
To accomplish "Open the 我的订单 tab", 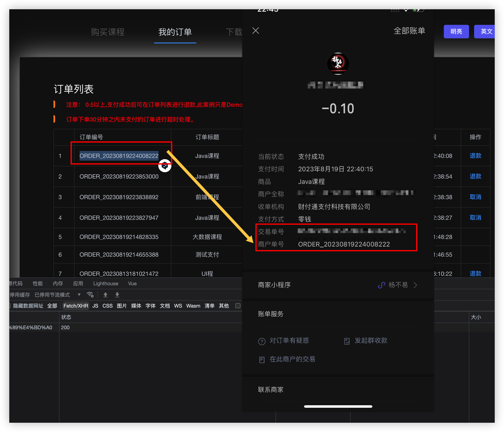I will (x=175, y=32).
